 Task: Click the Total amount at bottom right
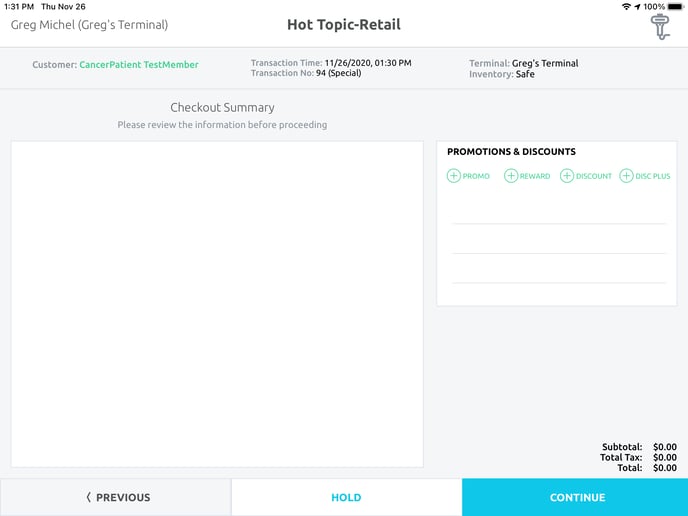664,468
